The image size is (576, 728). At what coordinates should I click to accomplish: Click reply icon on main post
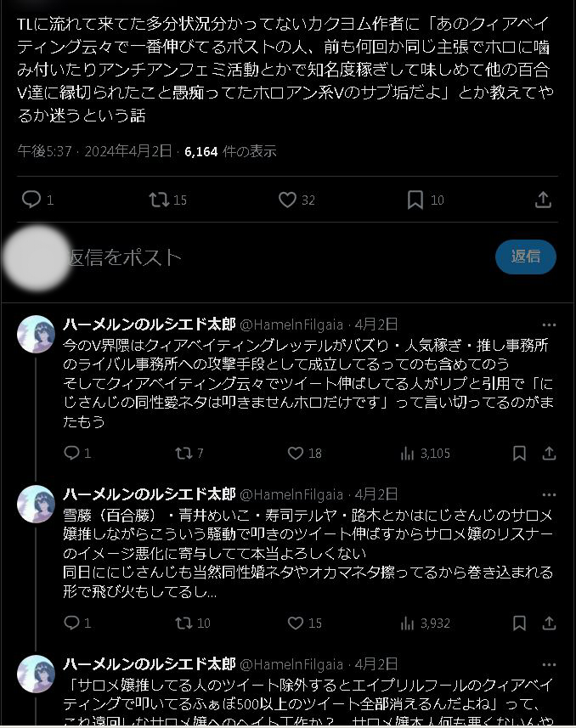pyautogui.click(x=31, y=200)
